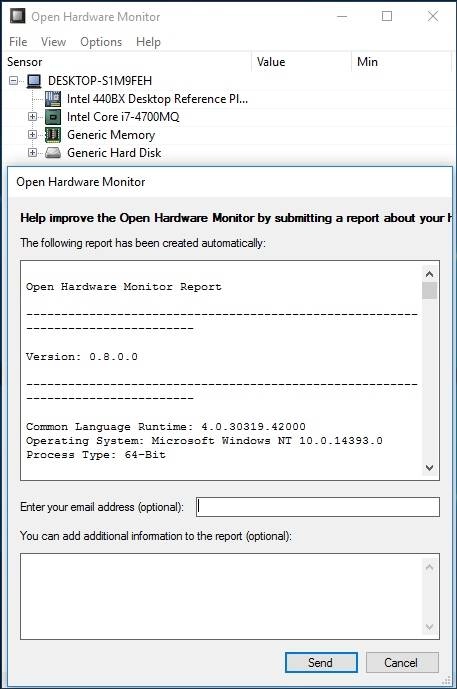
Task: Expand the Generic Memory node
Action: pos(32,134)
